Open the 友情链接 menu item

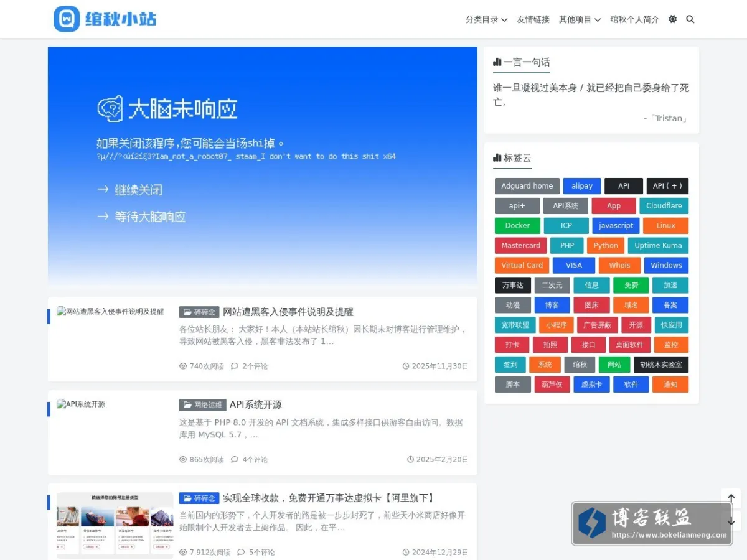[x=533, y=19]
